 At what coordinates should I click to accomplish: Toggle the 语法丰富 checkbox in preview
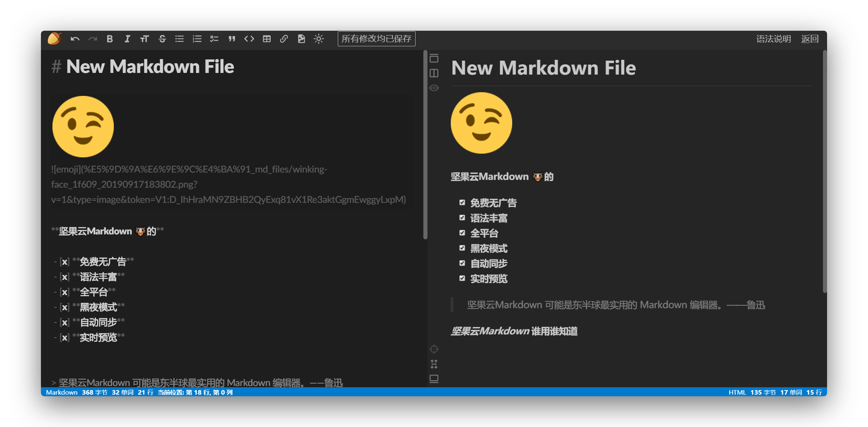462,218
